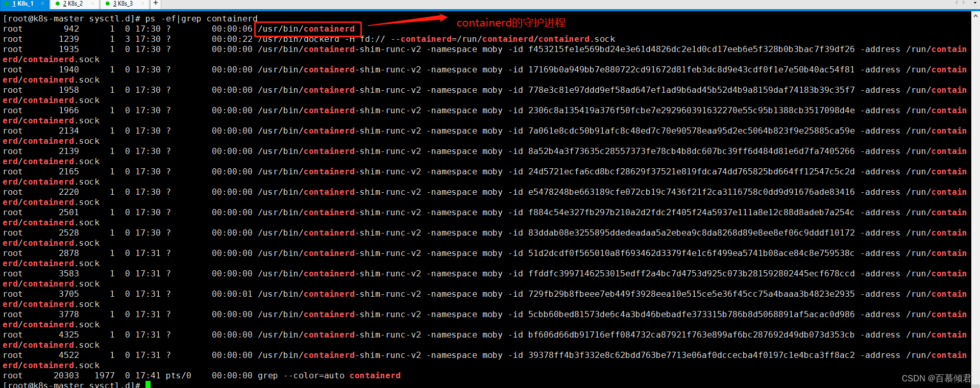Click container id starting 24d5721ecfa6cd8b
The image size is (980, 388).
[692, 172]
